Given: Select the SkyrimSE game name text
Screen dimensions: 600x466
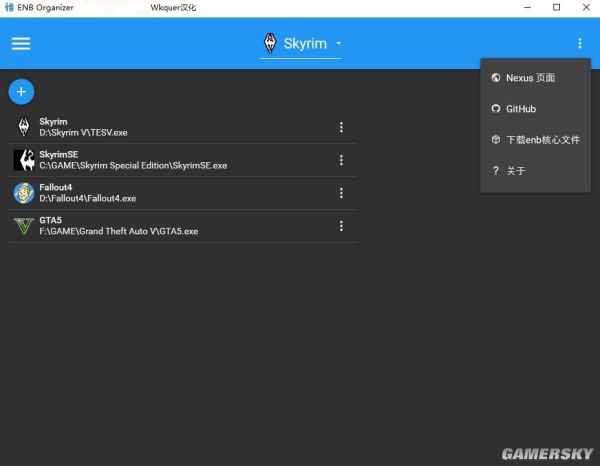Looking at the screenshot, I should point(59,155).
